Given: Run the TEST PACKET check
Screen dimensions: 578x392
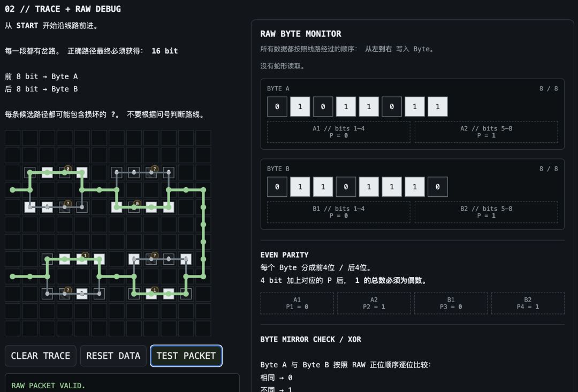Looking at the screenshot, I should (186, 356).
